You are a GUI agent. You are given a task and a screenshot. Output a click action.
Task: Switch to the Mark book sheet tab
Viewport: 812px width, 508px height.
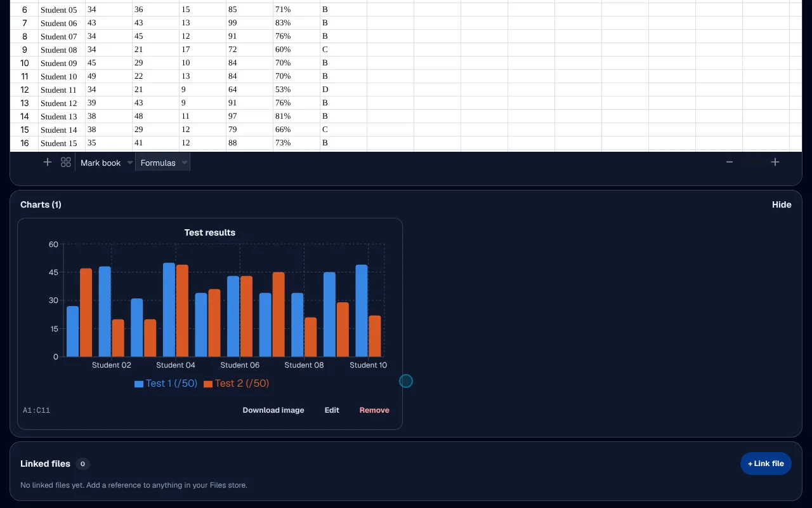100,163
